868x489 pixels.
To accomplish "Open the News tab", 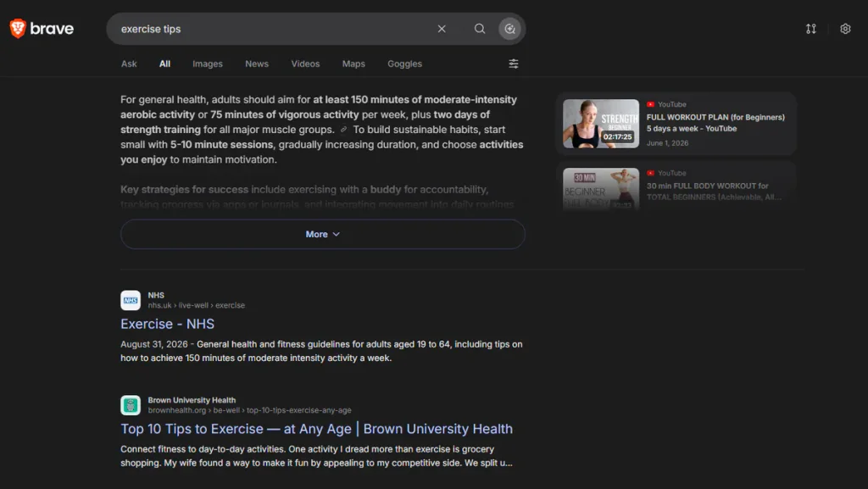I will click(x=257, y=64).
